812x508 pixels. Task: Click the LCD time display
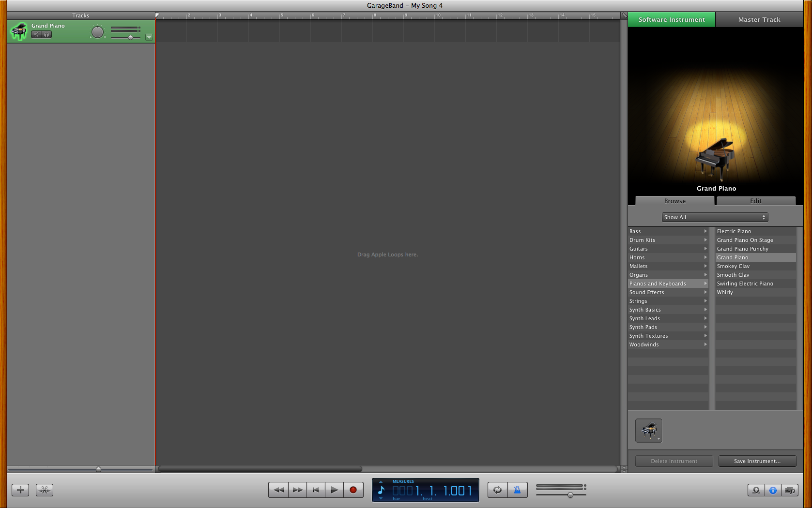pyautogui.click(x=426, y=490)
